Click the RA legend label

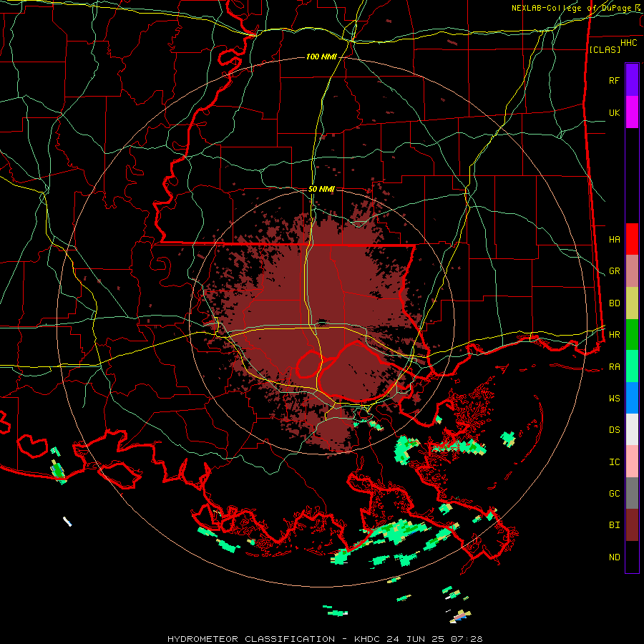click(614, 367)
